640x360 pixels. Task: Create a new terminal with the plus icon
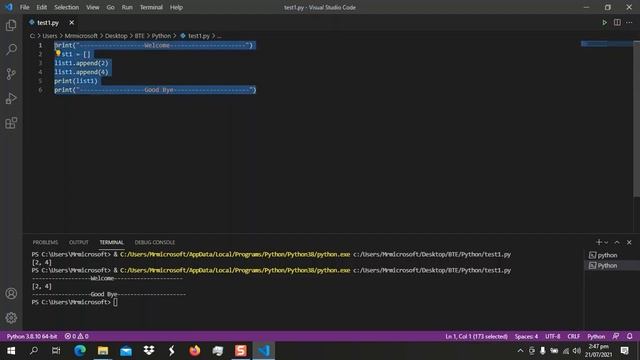pos(598,242)
